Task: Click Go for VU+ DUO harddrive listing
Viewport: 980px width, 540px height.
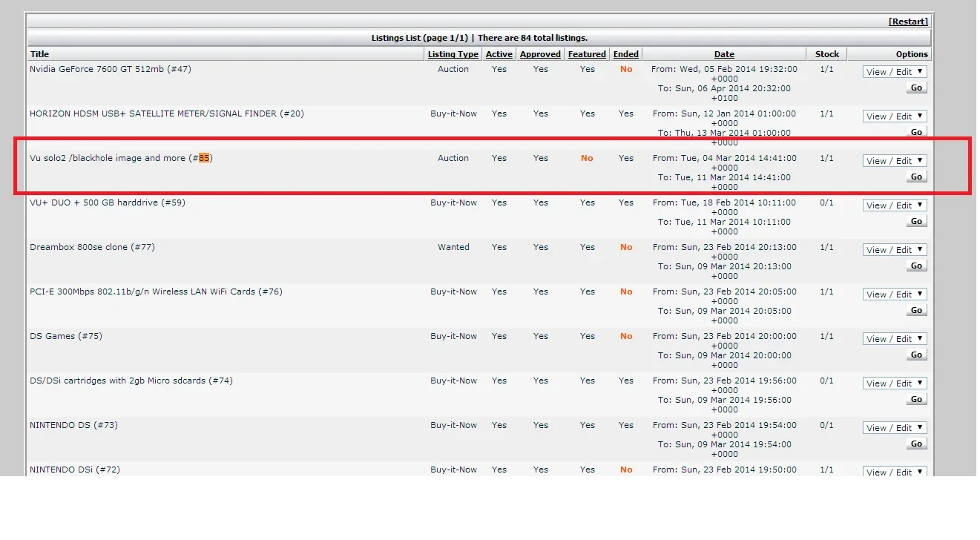Action: pyautogui.click(x=916, y=221)
